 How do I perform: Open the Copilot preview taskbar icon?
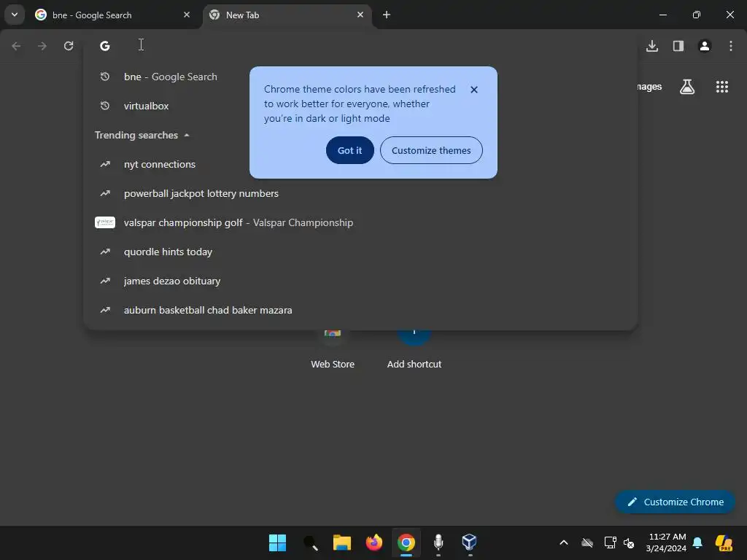(x=724, y=542)
